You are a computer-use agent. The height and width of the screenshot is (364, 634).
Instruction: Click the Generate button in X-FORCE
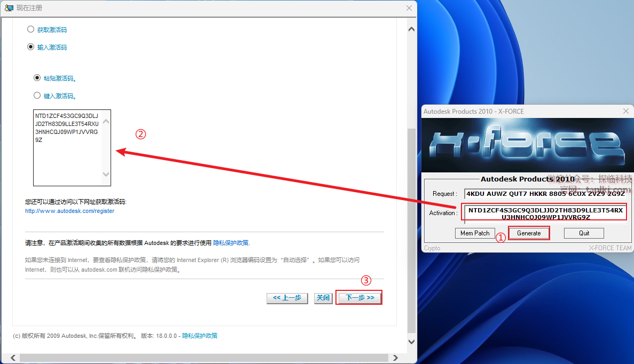528,233
